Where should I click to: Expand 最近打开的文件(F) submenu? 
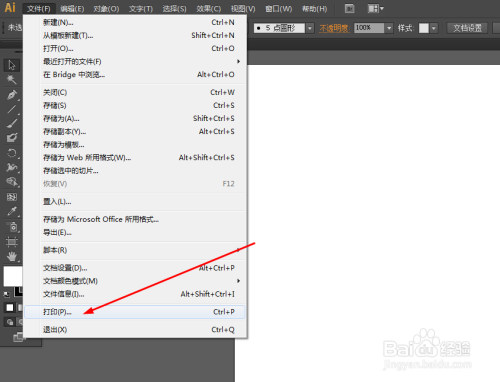pos(135,61)
